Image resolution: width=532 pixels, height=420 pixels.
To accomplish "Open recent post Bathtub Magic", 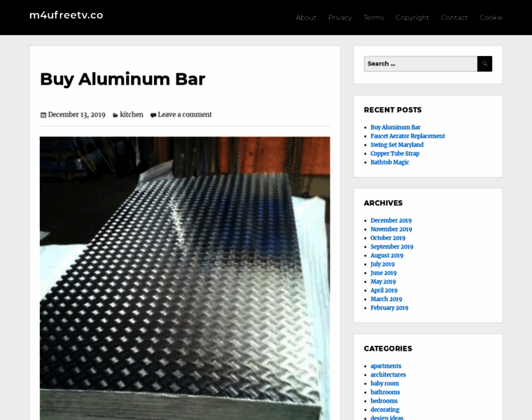I will coord(390,162).
